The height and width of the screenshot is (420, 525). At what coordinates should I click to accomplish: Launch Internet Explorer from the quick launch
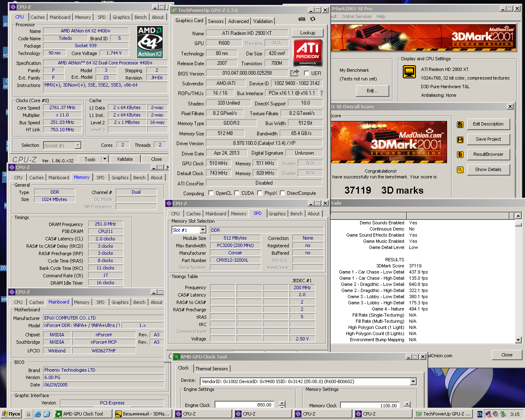[x=37, y=414]
